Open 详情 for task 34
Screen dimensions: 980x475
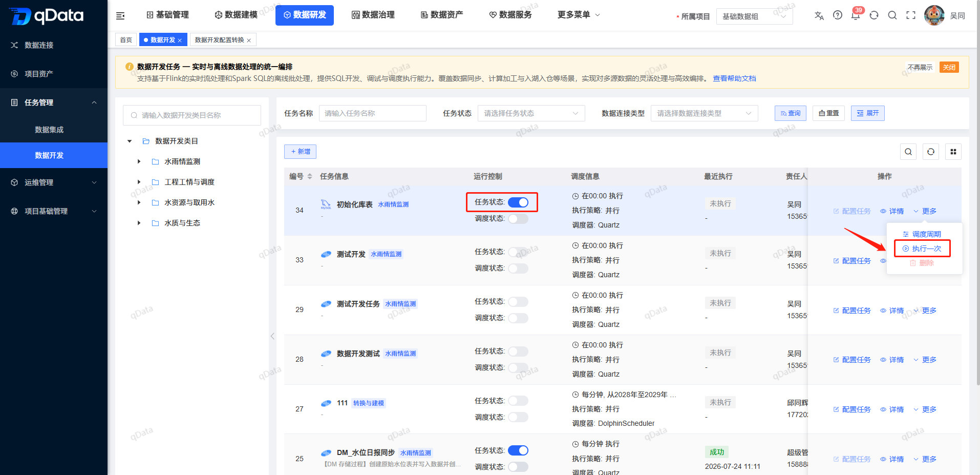892,211
